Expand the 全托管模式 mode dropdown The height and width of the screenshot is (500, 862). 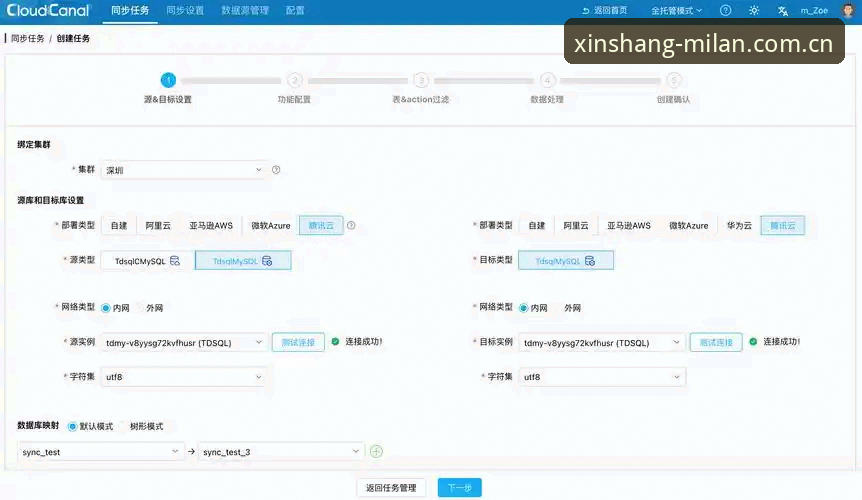(676, 10)
